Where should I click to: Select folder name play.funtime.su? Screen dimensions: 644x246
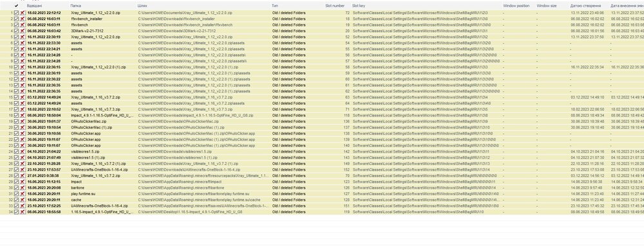[83, 194]
